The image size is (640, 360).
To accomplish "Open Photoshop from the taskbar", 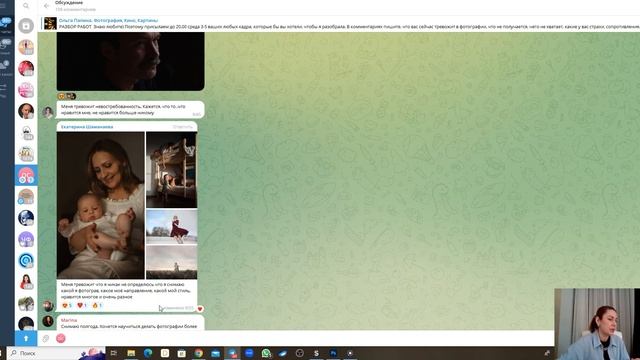I will click(333, 353).
